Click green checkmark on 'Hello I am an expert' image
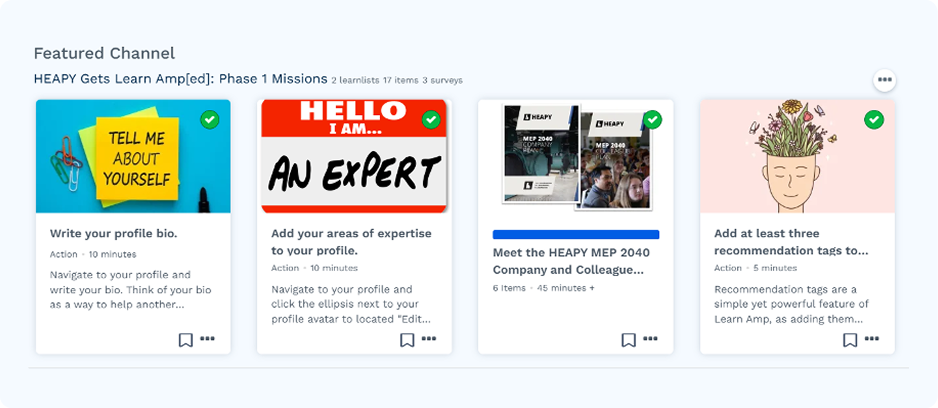Image resolution: width=938 pixels, height=408 pixels. click(431, 120)
